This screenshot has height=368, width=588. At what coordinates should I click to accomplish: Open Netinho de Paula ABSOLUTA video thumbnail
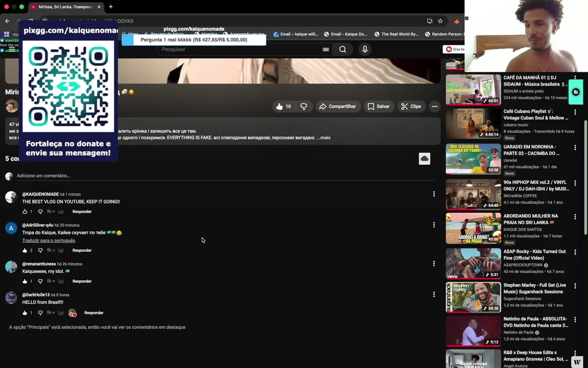pos(473,331)
